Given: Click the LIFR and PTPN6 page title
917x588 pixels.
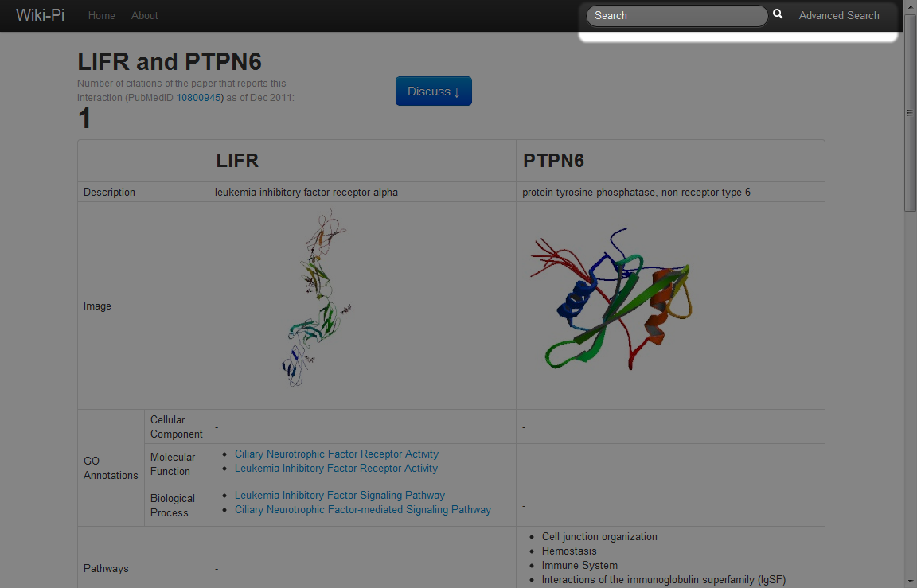Looking at the screenshot, I should 170,62.
